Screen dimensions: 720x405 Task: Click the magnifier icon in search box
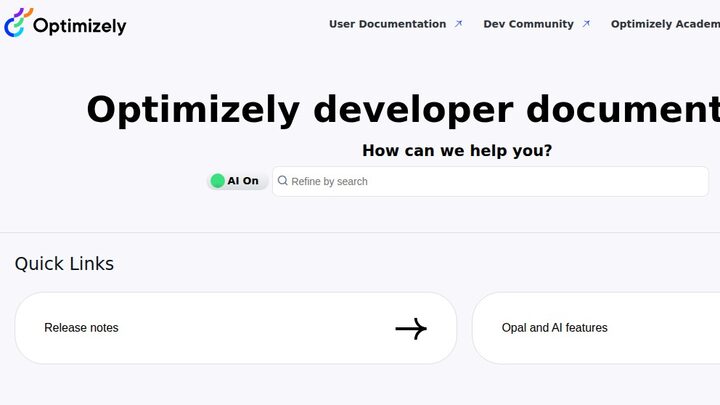(283, 181)
